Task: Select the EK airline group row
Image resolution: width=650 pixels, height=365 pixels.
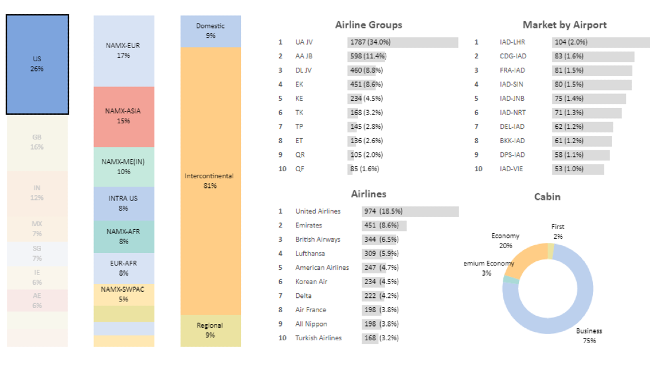Action: [368, 85]
